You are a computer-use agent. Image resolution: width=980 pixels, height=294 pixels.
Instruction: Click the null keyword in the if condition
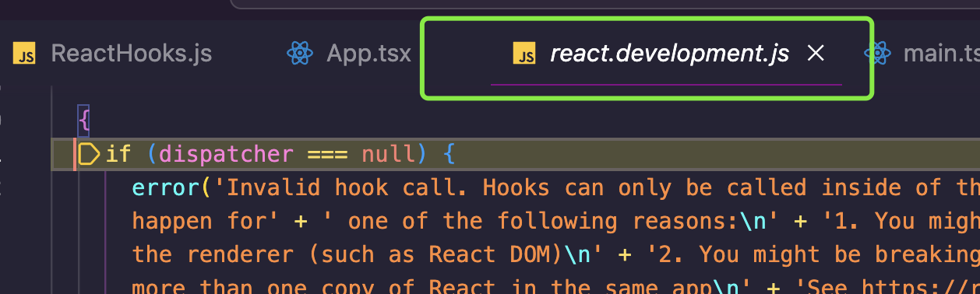[389, 154]
